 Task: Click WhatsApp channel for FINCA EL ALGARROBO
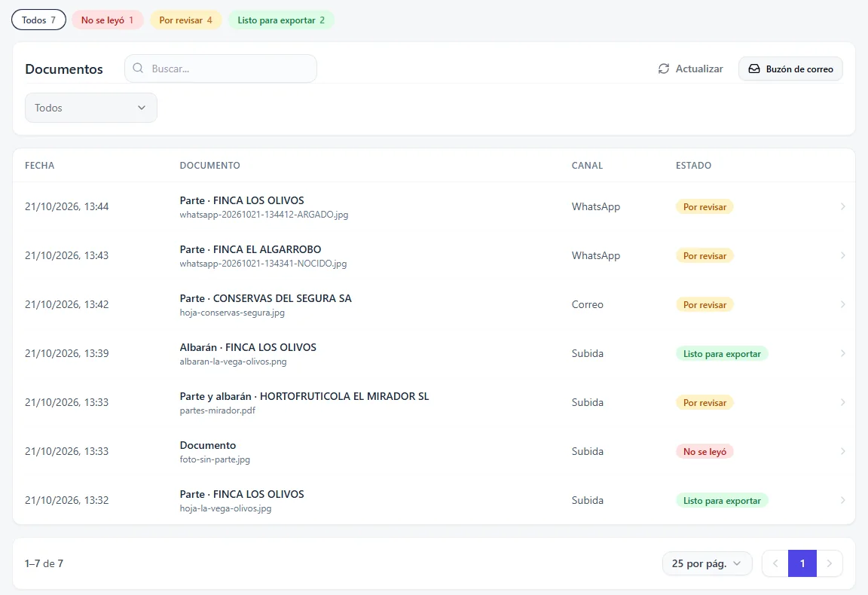click(596, 255)
